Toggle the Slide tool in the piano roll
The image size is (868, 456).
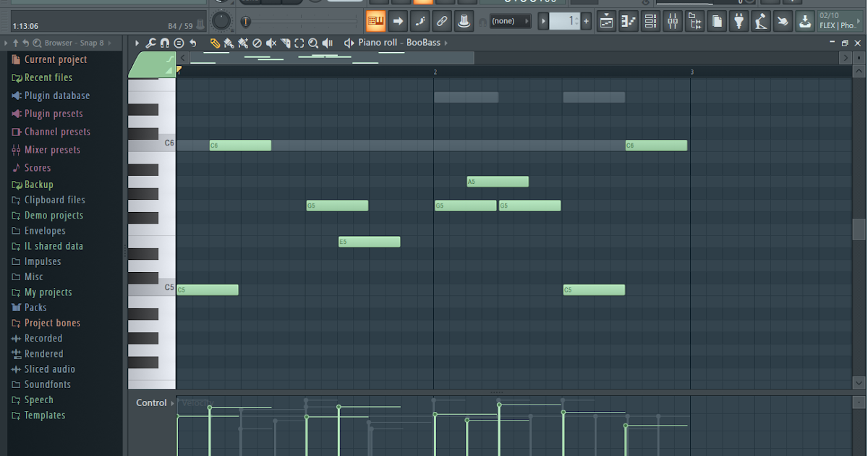pos(285,43)
